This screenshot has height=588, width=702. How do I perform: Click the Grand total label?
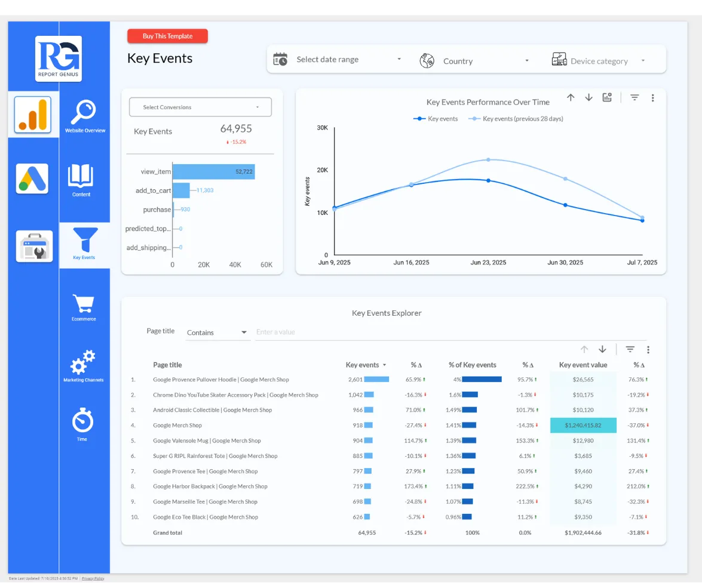[x=167, y=533]
